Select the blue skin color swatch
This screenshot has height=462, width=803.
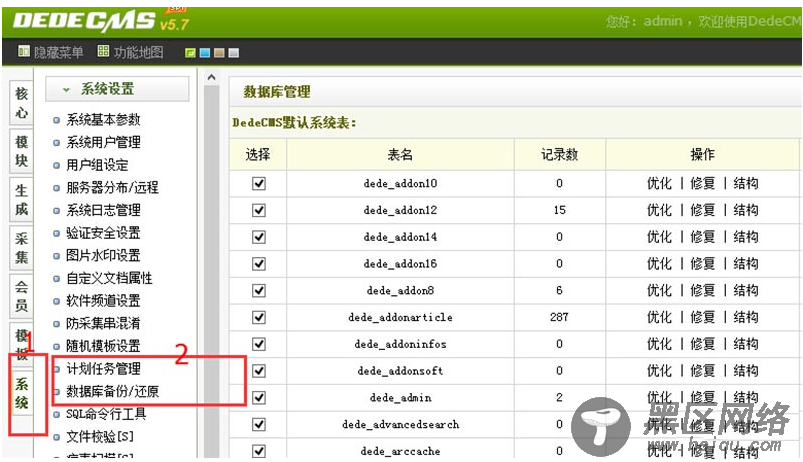coord(205,53)
